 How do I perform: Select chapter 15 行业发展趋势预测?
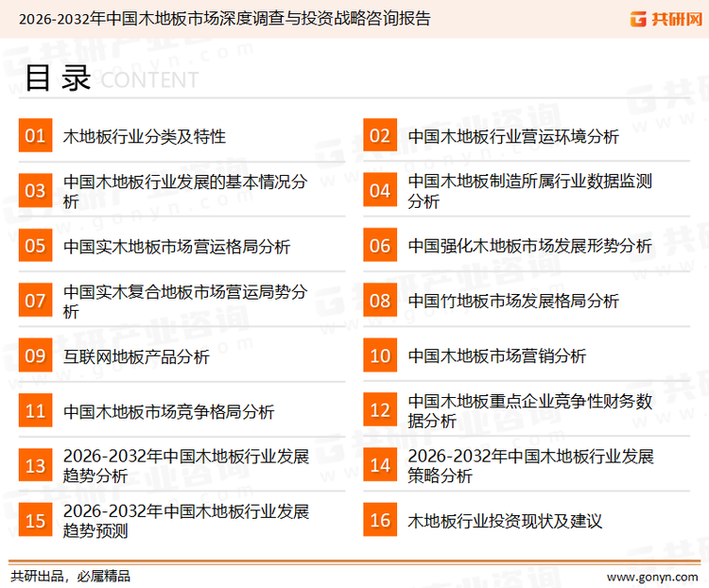186,521
